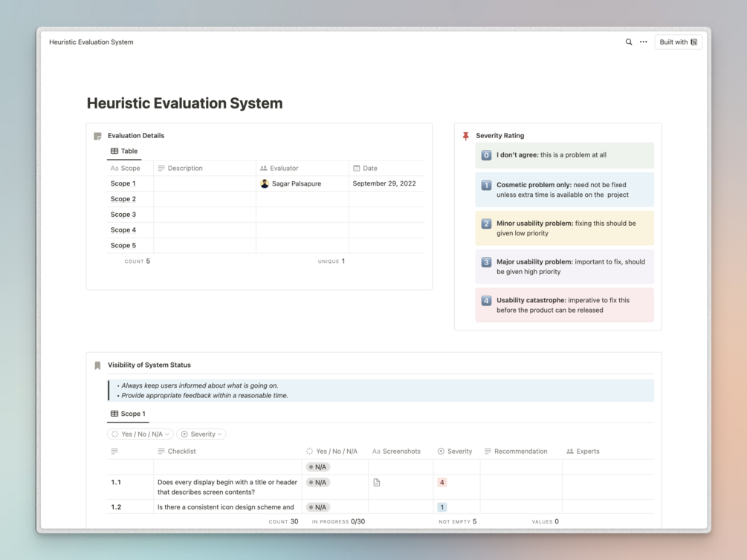Click the Built with Notion button

[x=677, y=42]
